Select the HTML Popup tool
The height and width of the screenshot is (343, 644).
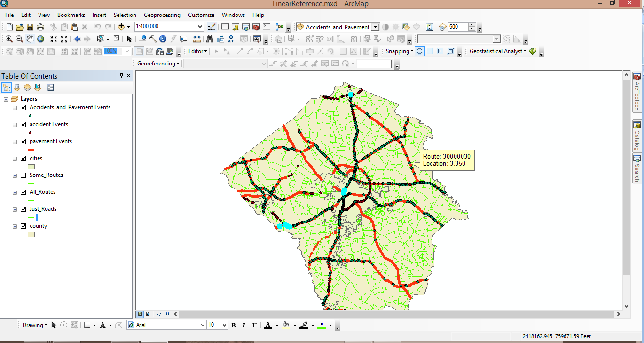(x=183, y=39)
